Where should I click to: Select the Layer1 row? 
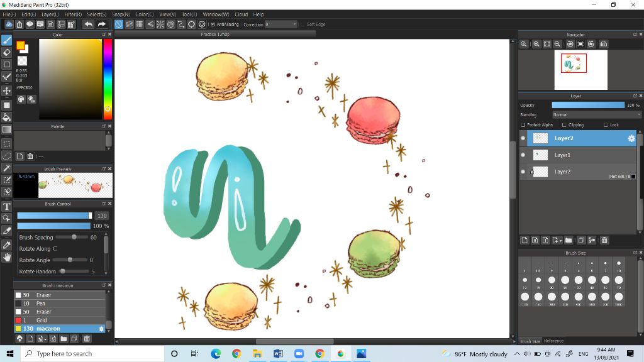coord(578,155)
